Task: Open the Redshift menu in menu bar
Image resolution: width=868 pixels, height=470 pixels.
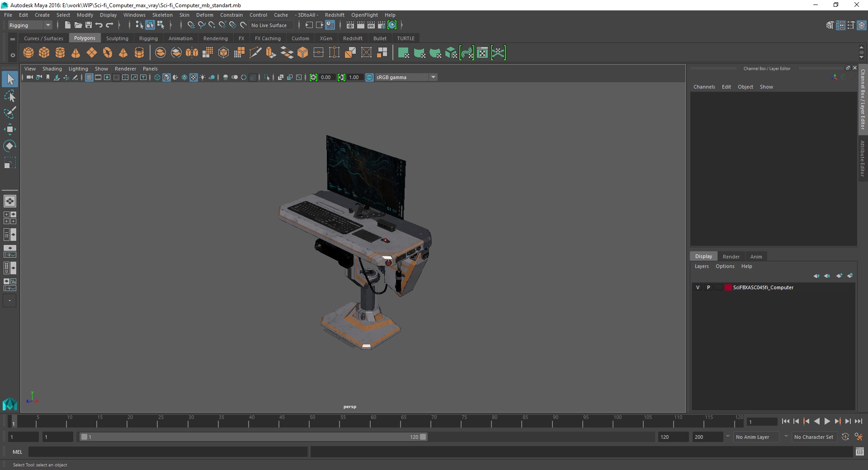Action: point(335,15)
